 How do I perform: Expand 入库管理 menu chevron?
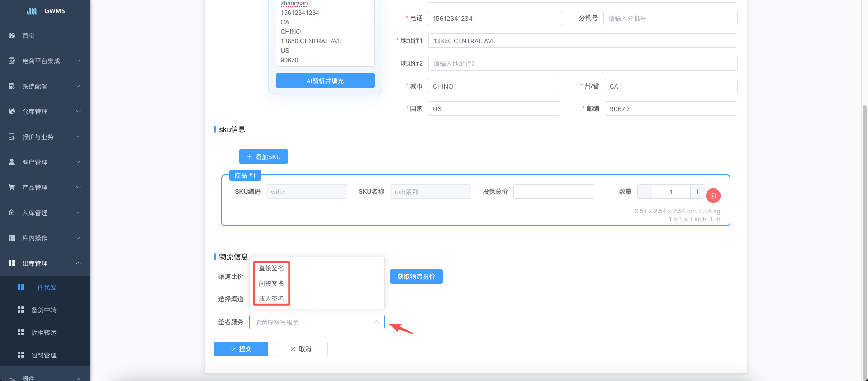tap(78, 212)
